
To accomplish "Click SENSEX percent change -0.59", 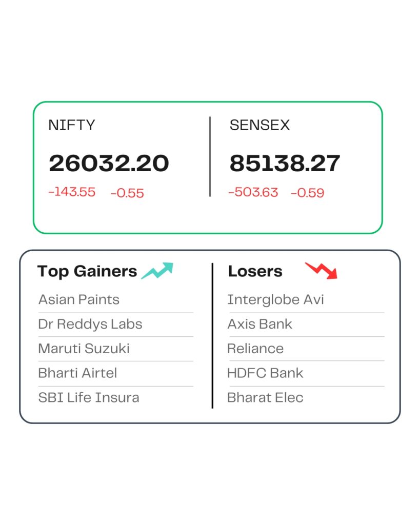I will coord(308,193).
